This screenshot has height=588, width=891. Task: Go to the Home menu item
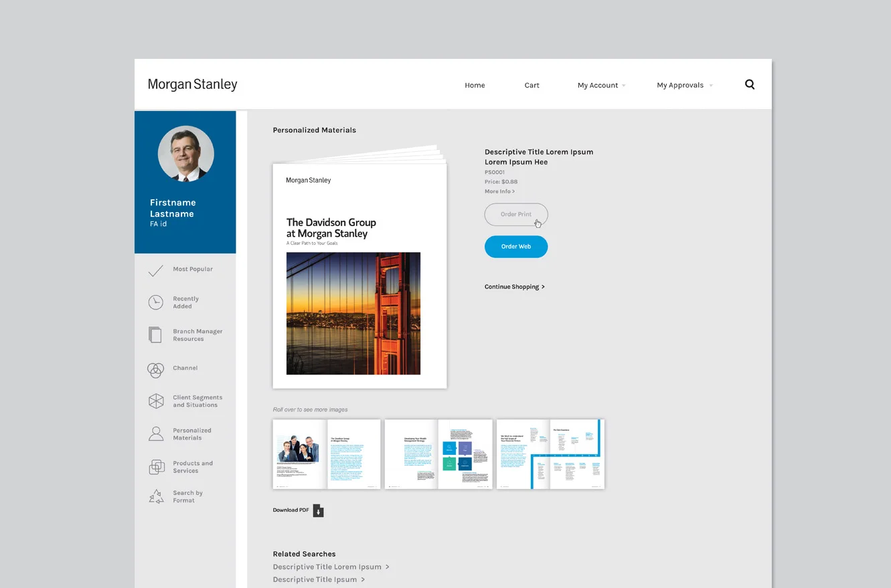(475, 86)
